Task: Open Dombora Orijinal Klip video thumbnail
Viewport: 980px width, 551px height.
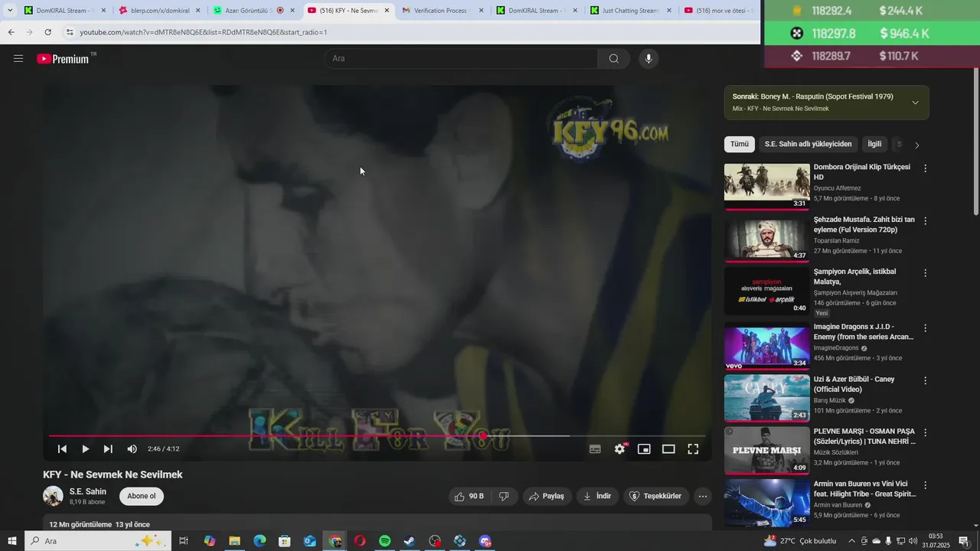Action: click(x=766, y=186)
